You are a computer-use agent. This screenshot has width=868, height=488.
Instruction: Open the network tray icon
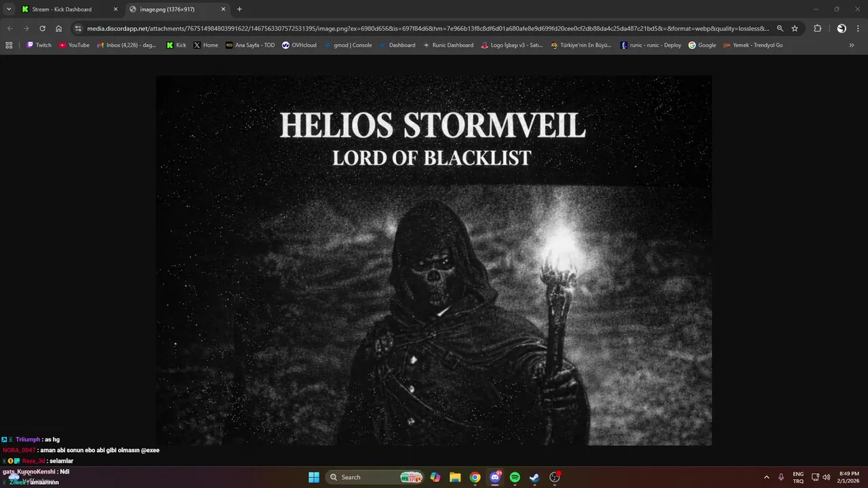815,477
